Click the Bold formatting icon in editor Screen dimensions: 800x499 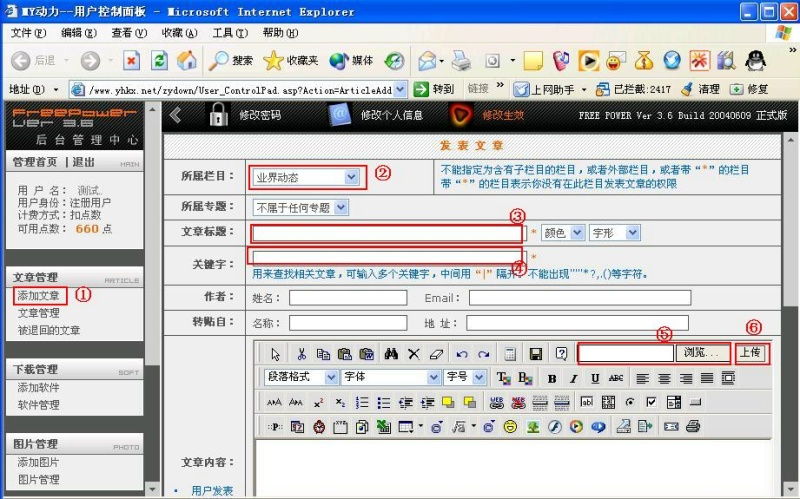coord(552,378)
